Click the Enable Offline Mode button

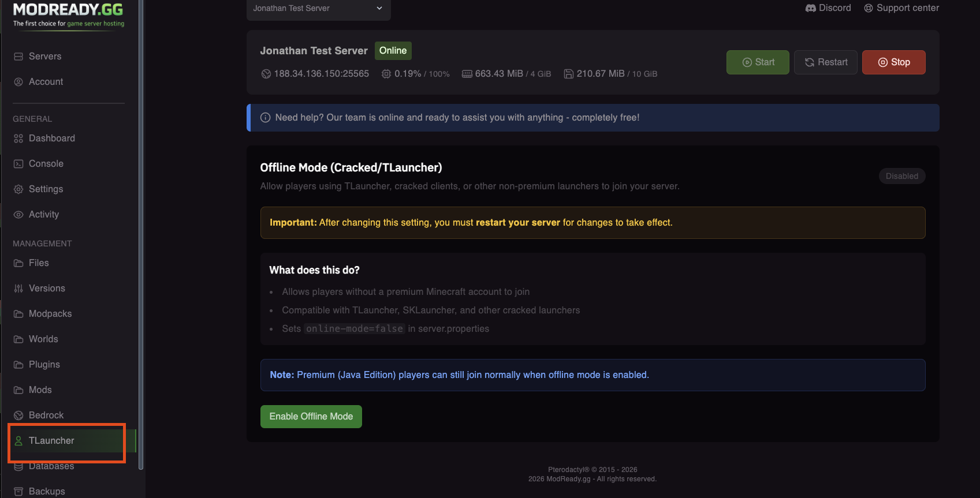311,416
